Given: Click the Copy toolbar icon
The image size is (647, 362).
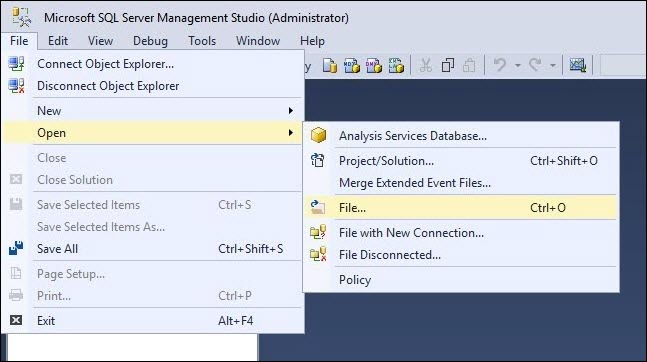Looking at the screenshot, I should click(448, 65).
